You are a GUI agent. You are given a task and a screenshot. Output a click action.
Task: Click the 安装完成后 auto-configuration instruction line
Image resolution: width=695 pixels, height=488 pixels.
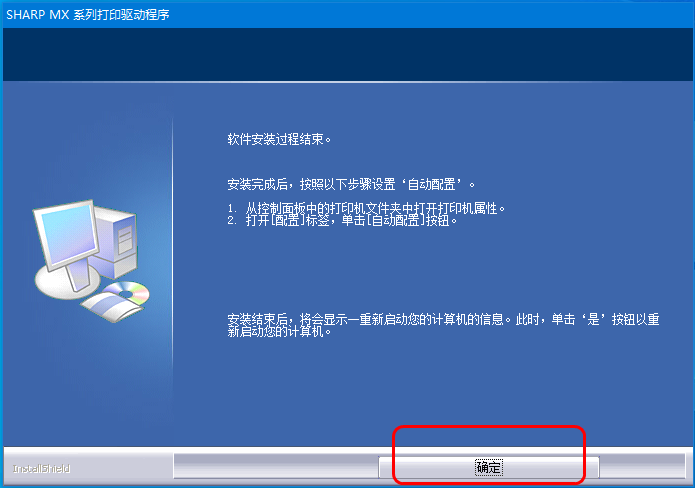(x=351, y=184)
